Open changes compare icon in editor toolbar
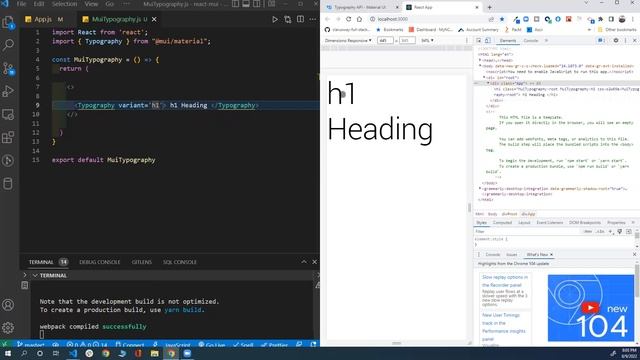 point(288,19)
